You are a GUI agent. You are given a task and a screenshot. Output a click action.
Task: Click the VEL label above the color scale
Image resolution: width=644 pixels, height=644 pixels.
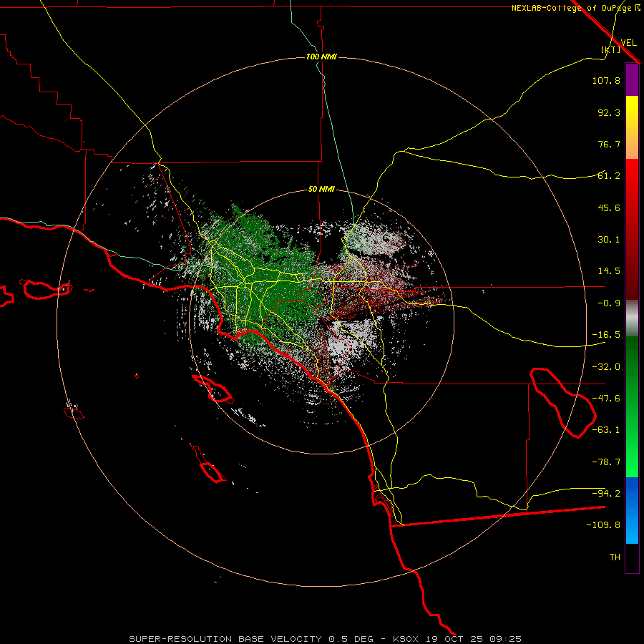point(628,42)
